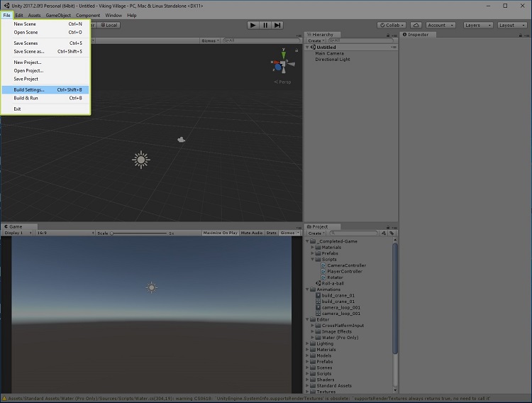Viewport: 532px width, 403px height.
Task: Click search by type icon in Project
Action: (x=383, y=233)
